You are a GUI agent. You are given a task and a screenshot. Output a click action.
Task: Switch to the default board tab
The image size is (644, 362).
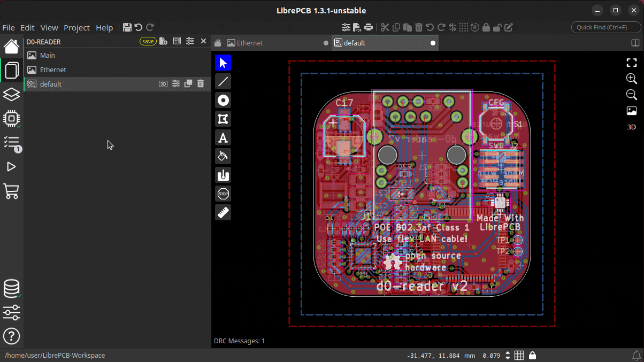coord(385,43)
